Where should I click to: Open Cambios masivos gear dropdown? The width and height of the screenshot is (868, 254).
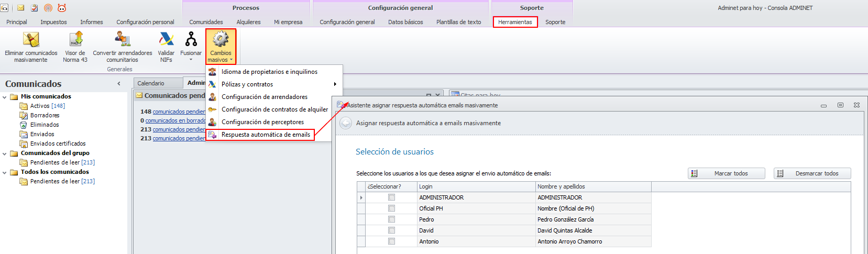(221, 47)
